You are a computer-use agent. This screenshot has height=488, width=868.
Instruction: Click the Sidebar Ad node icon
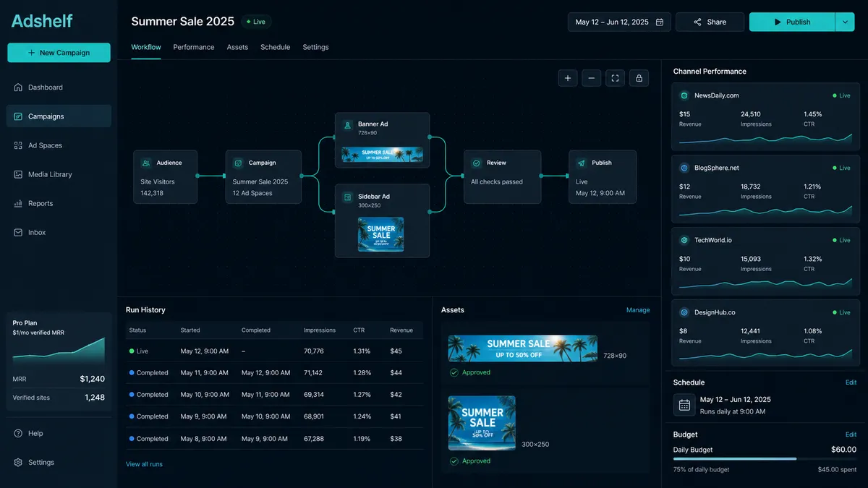pyautogui.click(x=347, y=197)
